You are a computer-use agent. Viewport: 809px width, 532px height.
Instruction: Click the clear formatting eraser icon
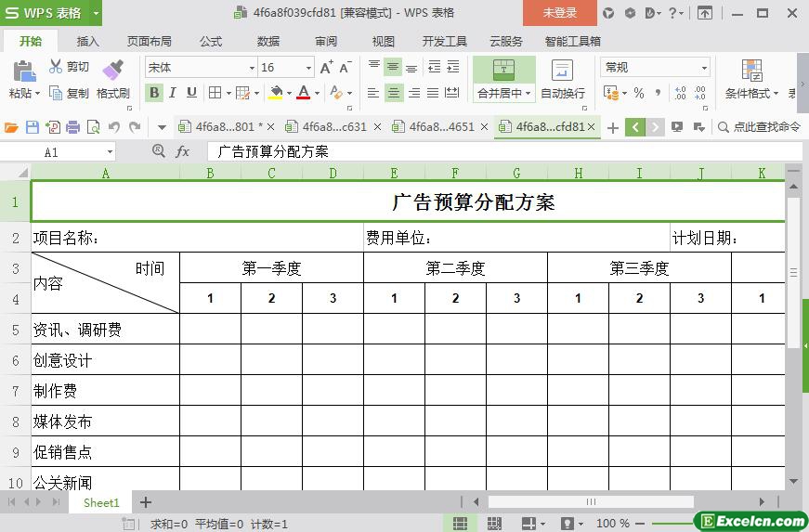(336, 93)
